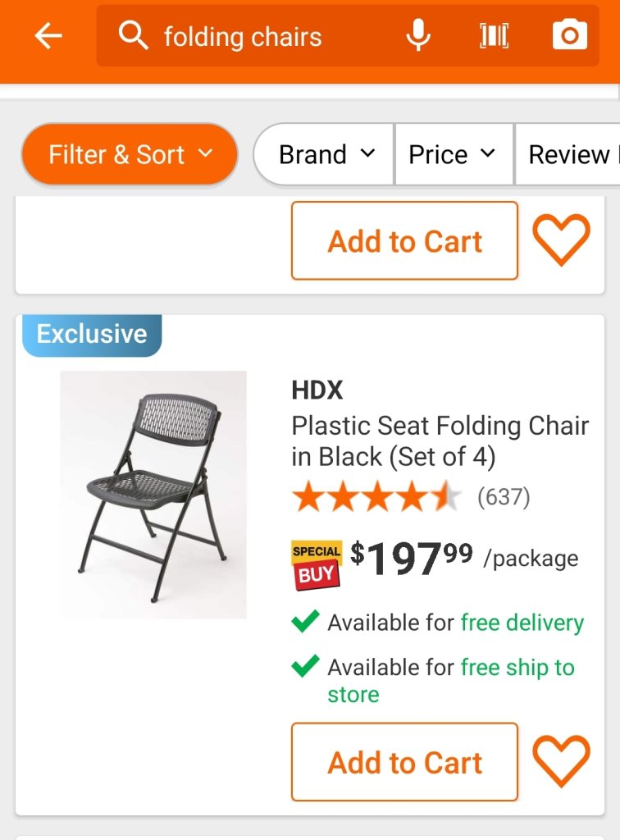
Task: Open the Filter & Sort dropdown
Action: click(x=130, y=154)
